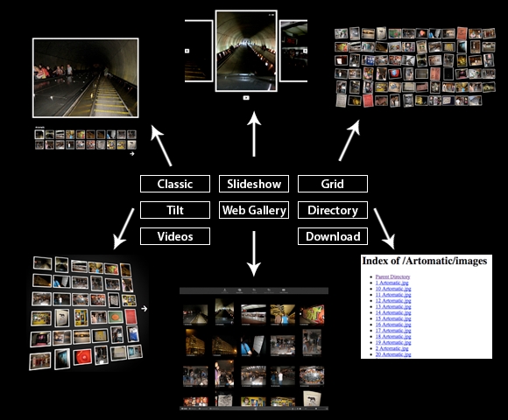The image size is (508, 420).
Task: Open the 15 Artomatic.jpg link
Action: (393, 318)
